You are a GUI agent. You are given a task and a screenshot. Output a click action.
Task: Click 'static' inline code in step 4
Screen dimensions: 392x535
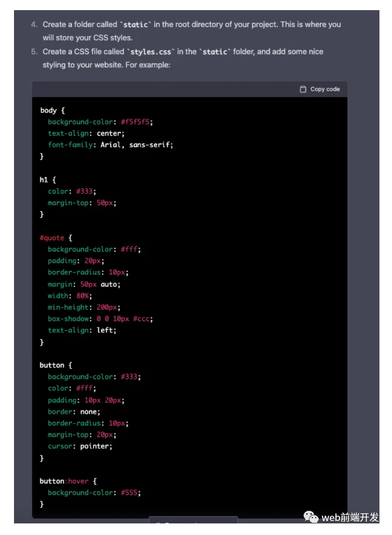click(136, 25)
